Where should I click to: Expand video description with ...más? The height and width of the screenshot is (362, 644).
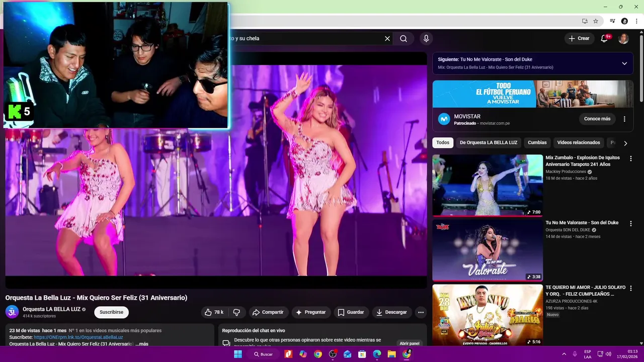143,344
